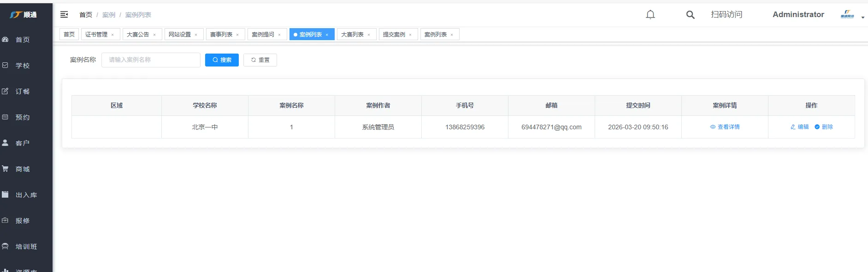868x272 pixels.
Task: Expand the 客户 sidebar menu
Action: [x=22, y=143]
